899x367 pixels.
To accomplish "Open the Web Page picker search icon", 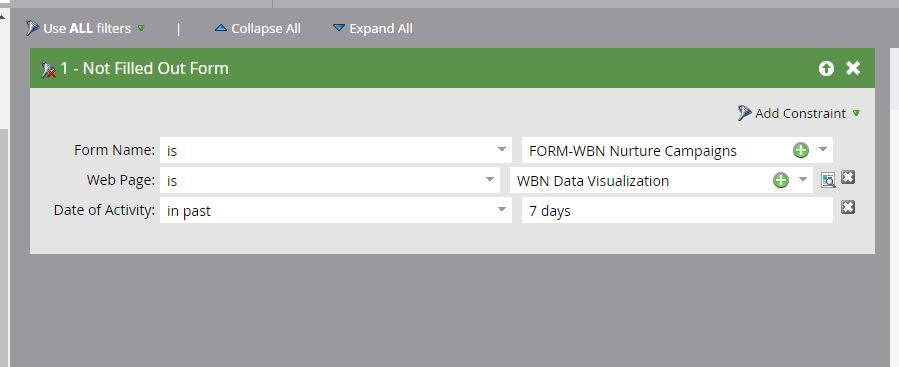I will click(x=828, y=180).
